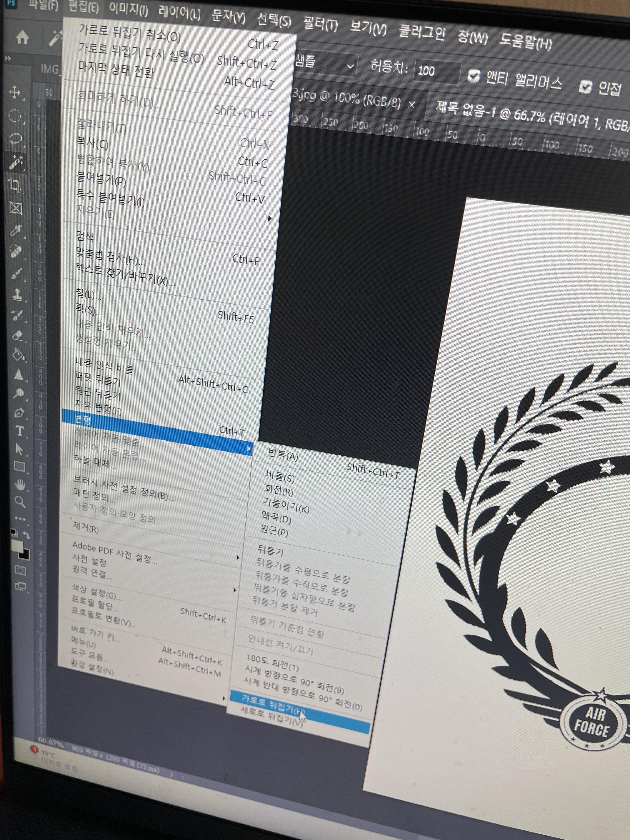The image size is (630, 840).
Task: Expand the collapsed toolbar double-arrow
Action: (x=7, y=58)
